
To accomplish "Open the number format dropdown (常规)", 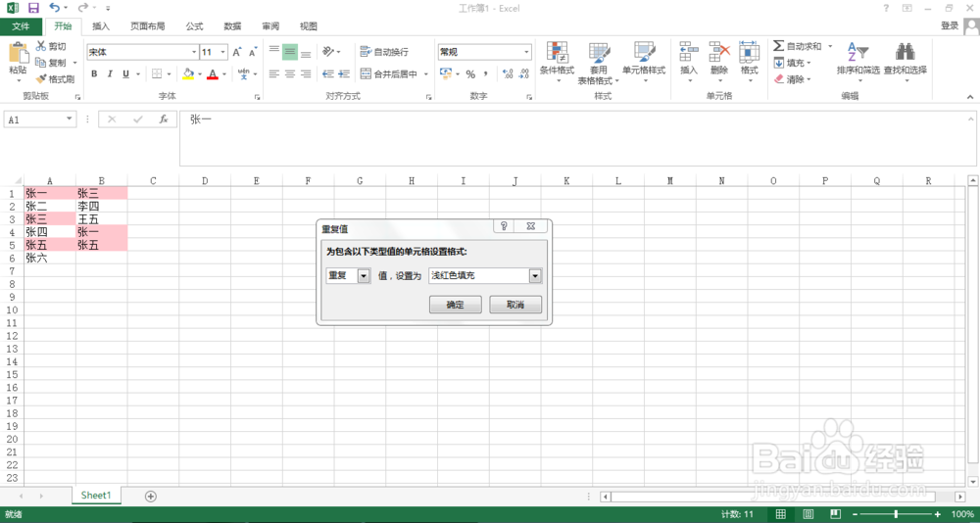I will point(527,53).
